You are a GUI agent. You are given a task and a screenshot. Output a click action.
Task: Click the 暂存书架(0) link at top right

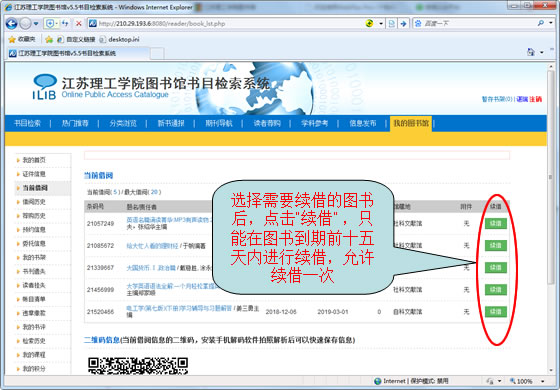point(497,99)
